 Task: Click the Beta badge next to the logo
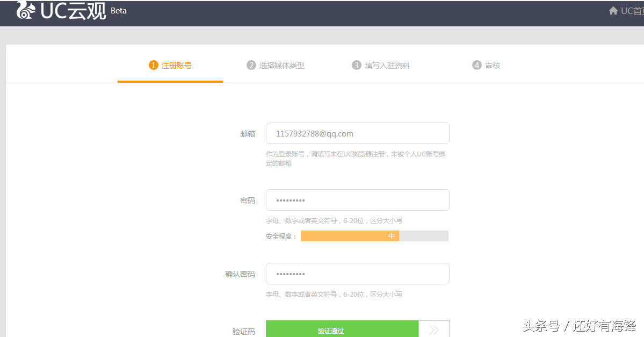coord(118,10)
